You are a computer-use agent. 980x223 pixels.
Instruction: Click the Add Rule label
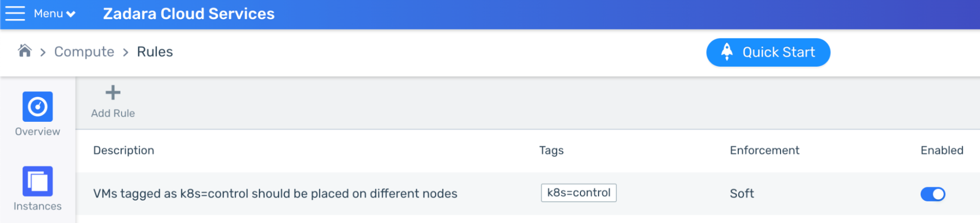point(113,113)
